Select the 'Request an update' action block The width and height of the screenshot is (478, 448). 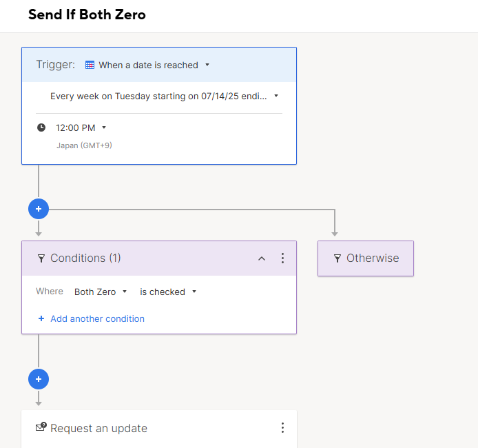point(159,429)
